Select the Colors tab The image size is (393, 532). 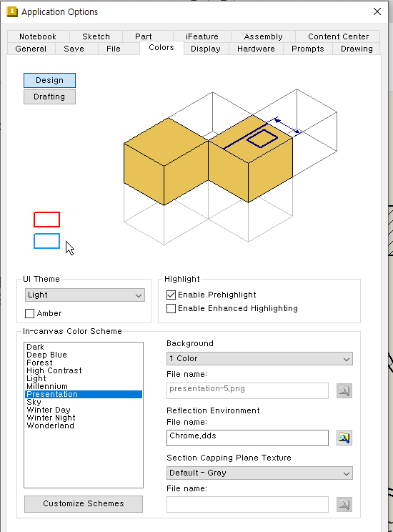click(x=161, y=47)
